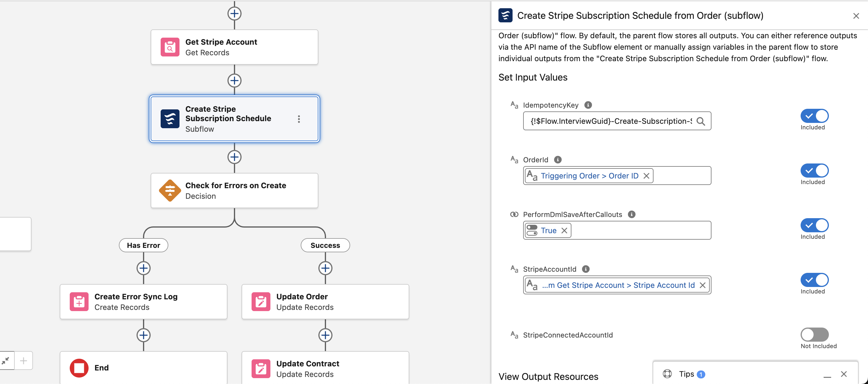This screenshot has height=384, width=868.
Task: Select the Has Error branch label
Action: 143,246
